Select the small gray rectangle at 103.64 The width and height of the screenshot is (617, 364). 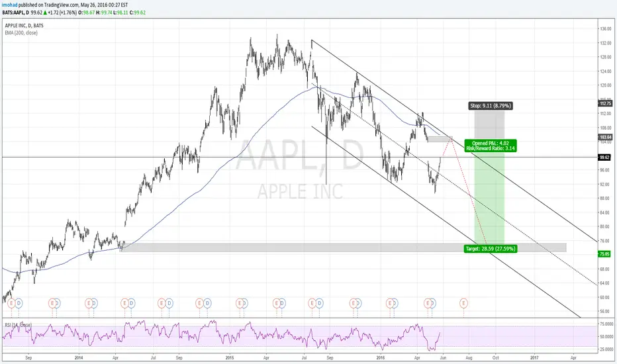pos(440,139)
